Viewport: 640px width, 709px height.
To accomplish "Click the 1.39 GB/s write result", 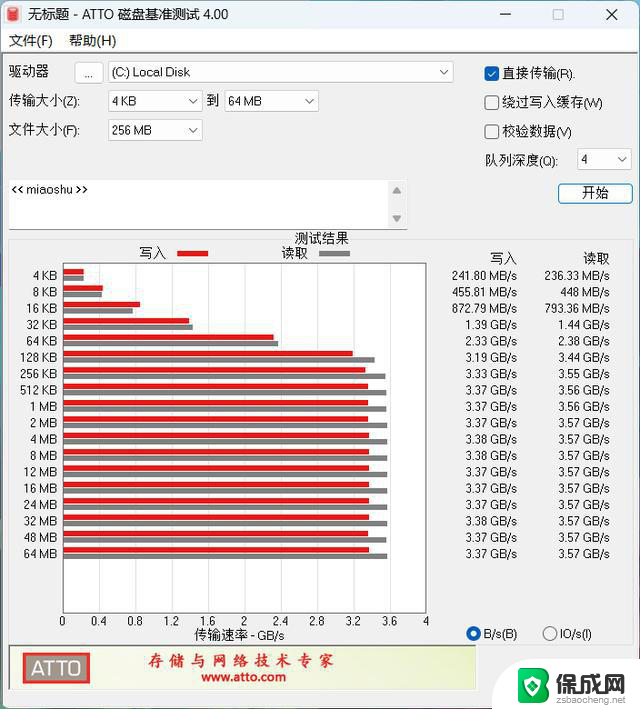I will point(491,325).
